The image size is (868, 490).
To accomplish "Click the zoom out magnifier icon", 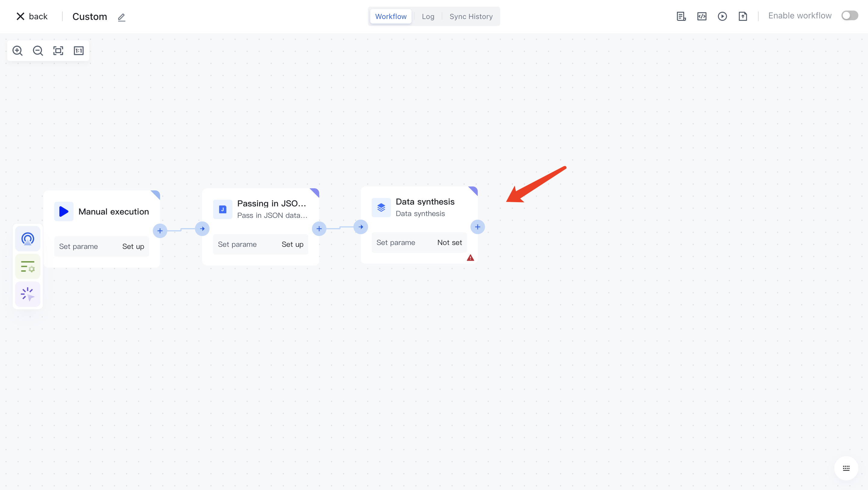I will click(38, 51).
